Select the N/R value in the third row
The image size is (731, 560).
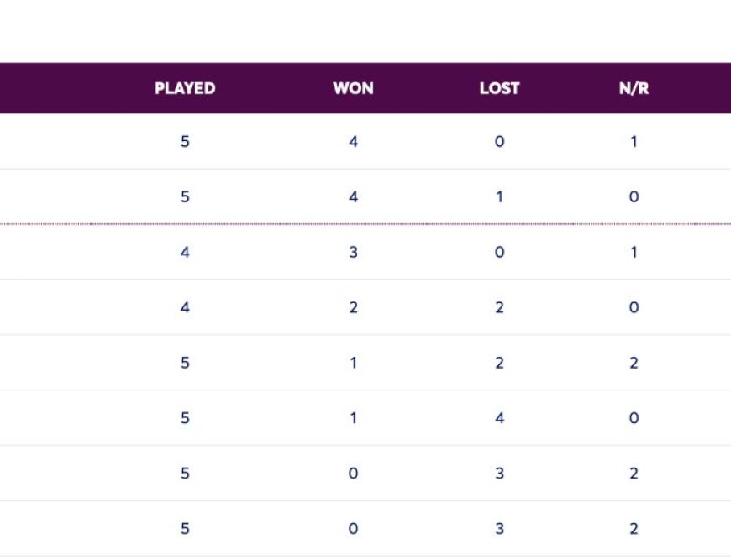(634, 253)
